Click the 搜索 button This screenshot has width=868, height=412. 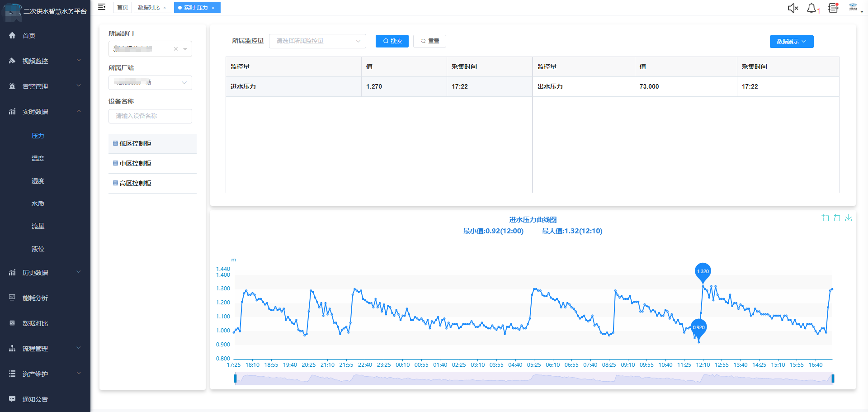[x=392, y=41]
